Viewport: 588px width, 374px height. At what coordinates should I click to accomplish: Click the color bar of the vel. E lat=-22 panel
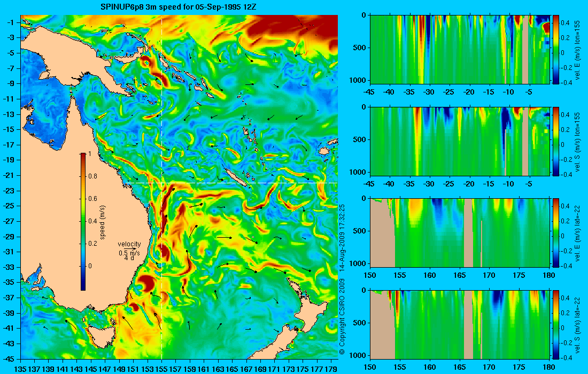click(556, 233)
